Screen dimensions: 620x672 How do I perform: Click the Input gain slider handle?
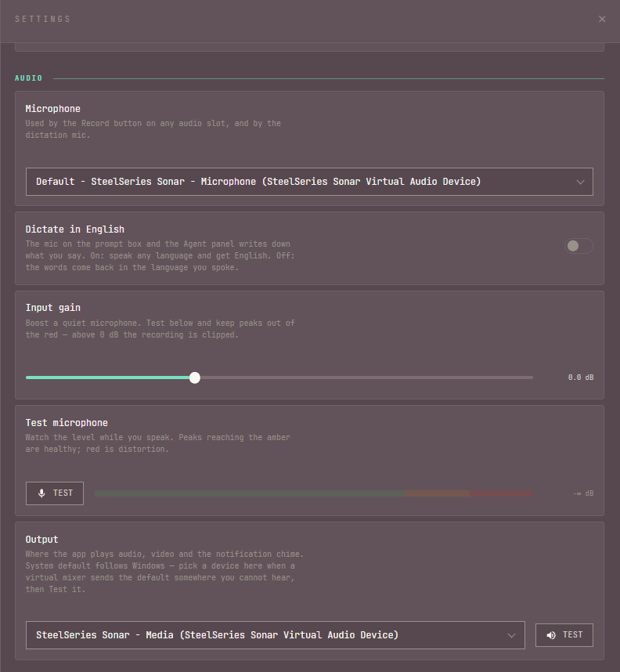point(194,378)
